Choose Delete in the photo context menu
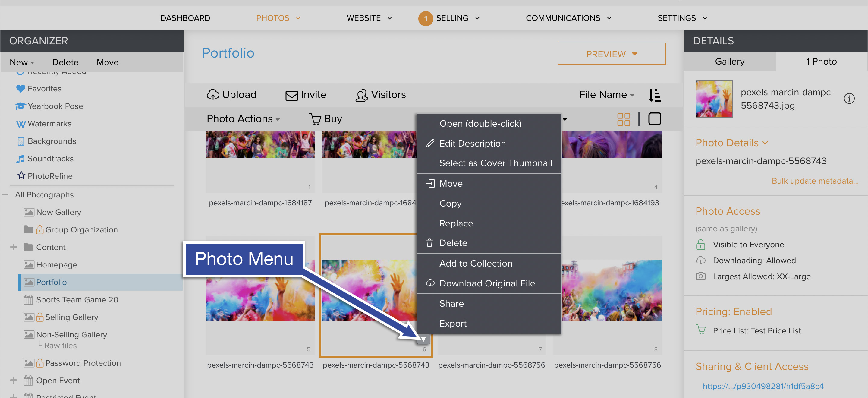This screenshot has width=868, height=398. pos(489,243)
